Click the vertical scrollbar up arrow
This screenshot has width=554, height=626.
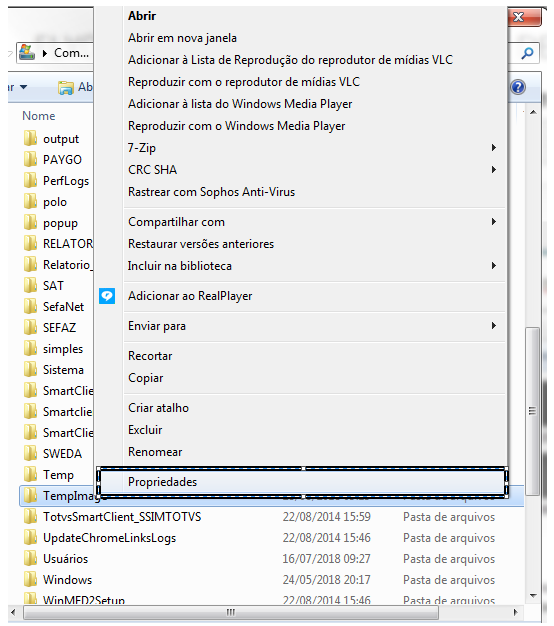tap(533, 112)
